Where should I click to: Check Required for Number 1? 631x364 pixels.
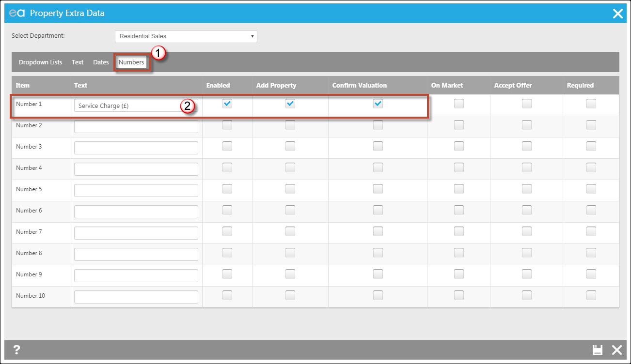click(x=591, y=104)
